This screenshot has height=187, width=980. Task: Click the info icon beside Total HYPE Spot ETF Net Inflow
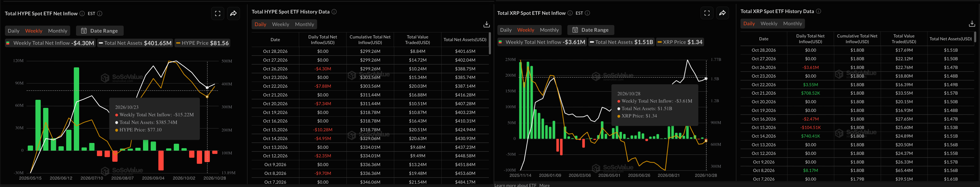(x=82, y=13)
